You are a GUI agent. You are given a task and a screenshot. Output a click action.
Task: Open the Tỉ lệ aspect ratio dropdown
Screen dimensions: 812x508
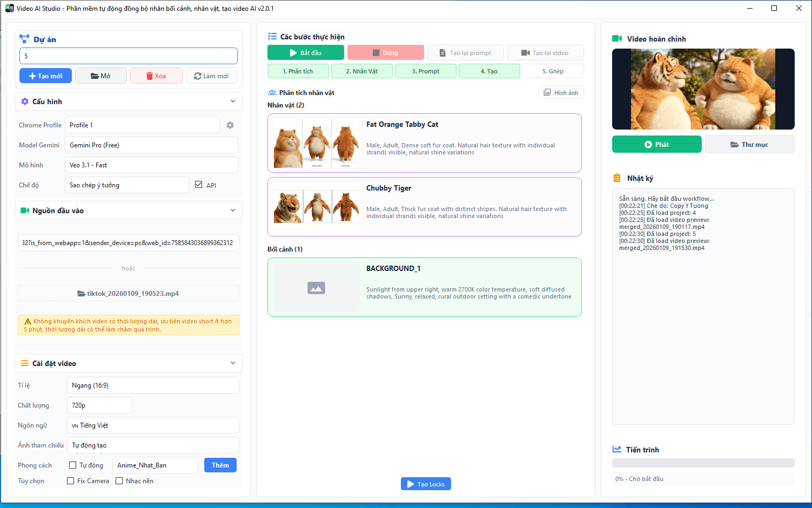point(153,385)
